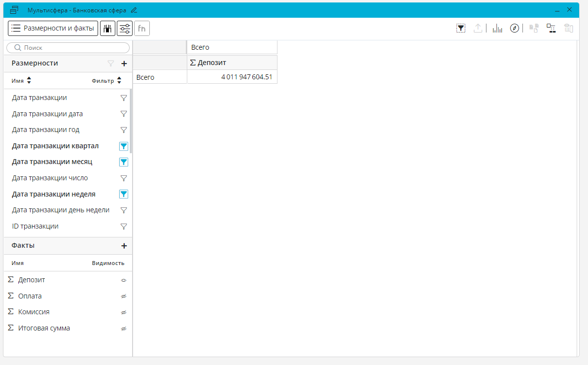Select Итоговая сумма fact item

pyautogui.click(x=44, y=328)
